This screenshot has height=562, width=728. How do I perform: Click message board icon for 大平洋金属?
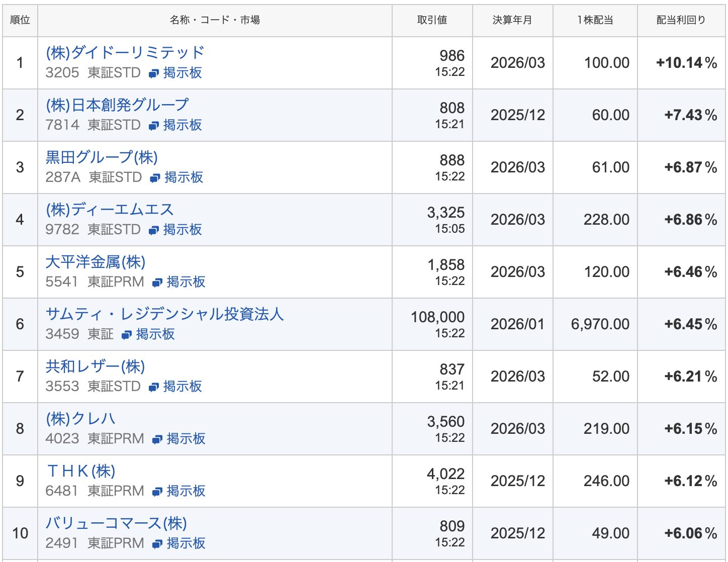click(x=157, y=283)
